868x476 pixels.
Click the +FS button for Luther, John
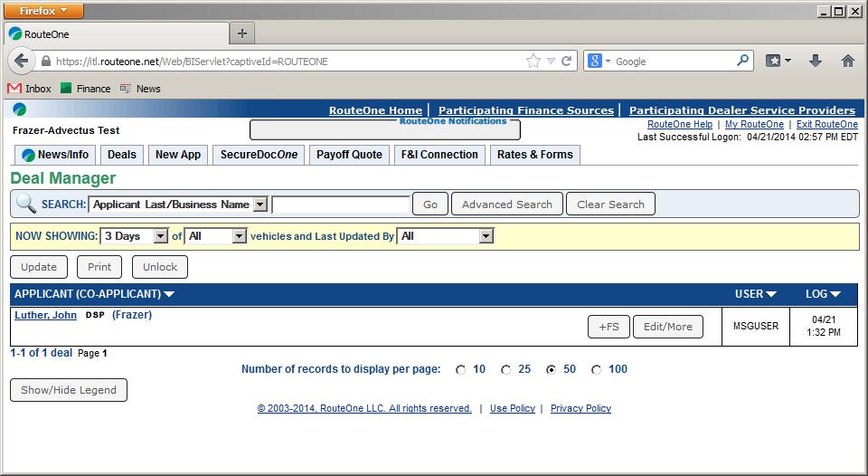609,327
